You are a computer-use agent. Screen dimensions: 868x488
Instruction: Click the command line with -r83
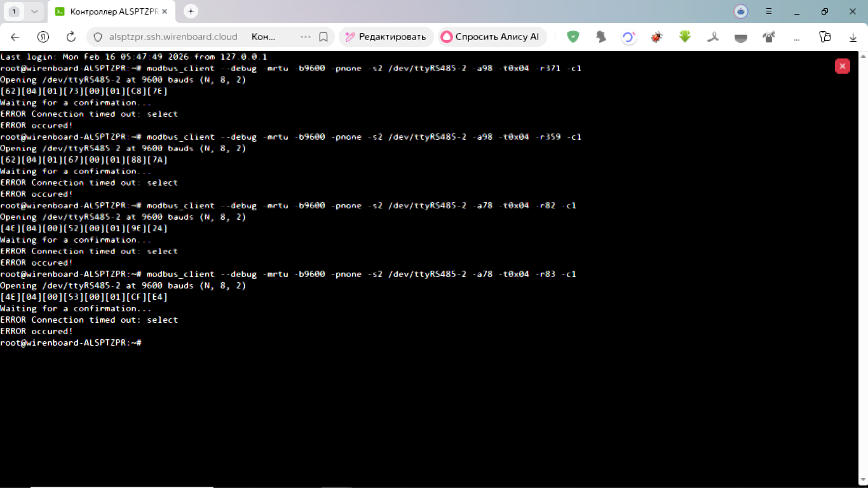click(288, 274)
